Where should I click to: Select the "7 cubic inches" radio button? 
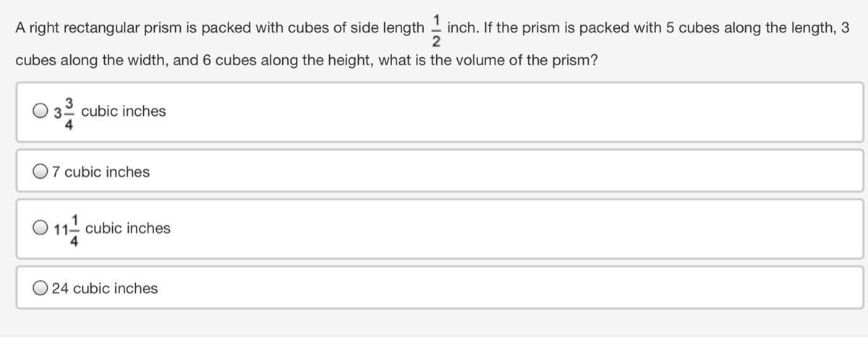tap(41, 172)
